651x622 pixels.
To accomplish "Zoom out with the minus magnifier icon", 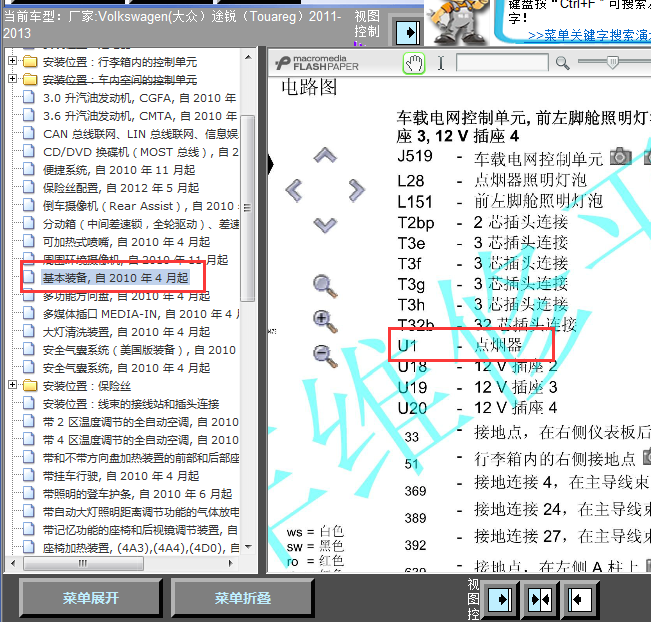I will click(325, 356).
